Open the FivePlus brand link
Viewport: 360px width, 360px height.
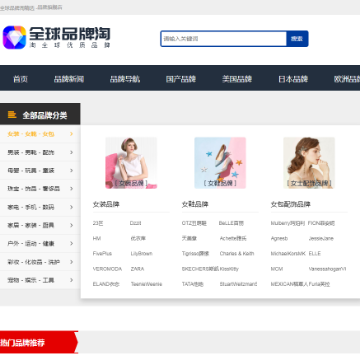[102, 254]
